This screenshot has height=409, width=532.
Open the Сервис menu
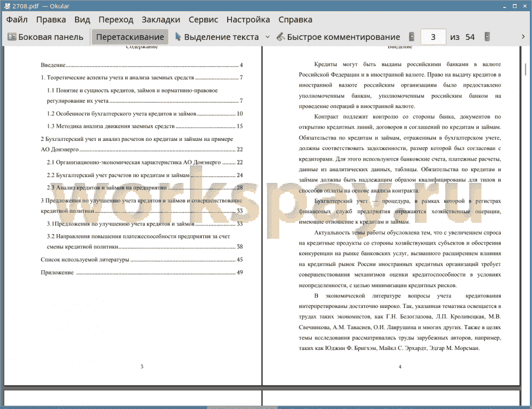203,20
